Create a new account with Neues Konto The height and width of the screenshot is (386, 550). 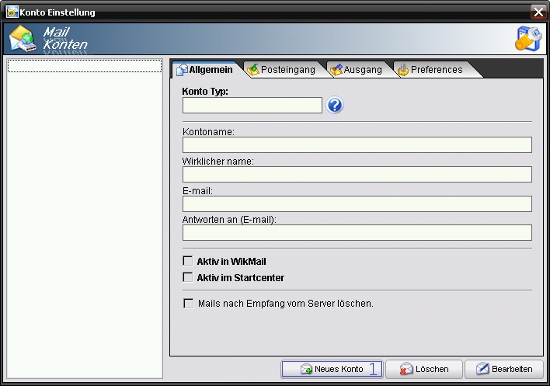coord(332,369)
